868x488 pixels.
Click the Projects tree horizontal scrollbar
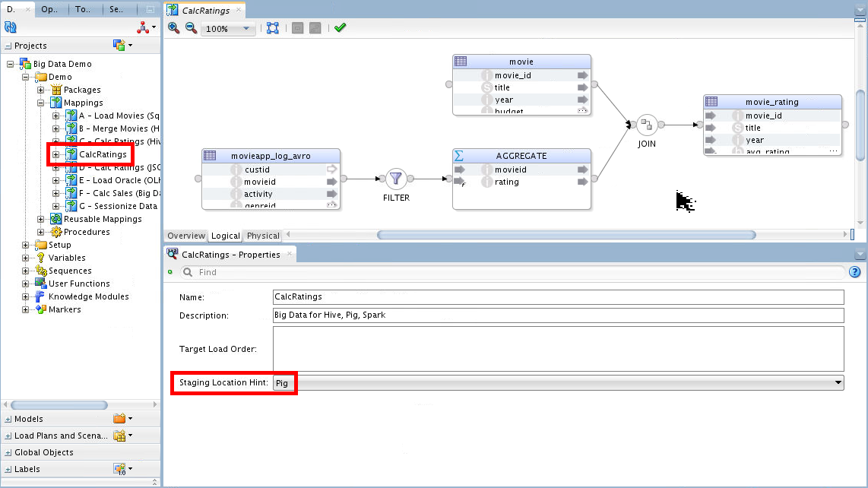point(59,405)
